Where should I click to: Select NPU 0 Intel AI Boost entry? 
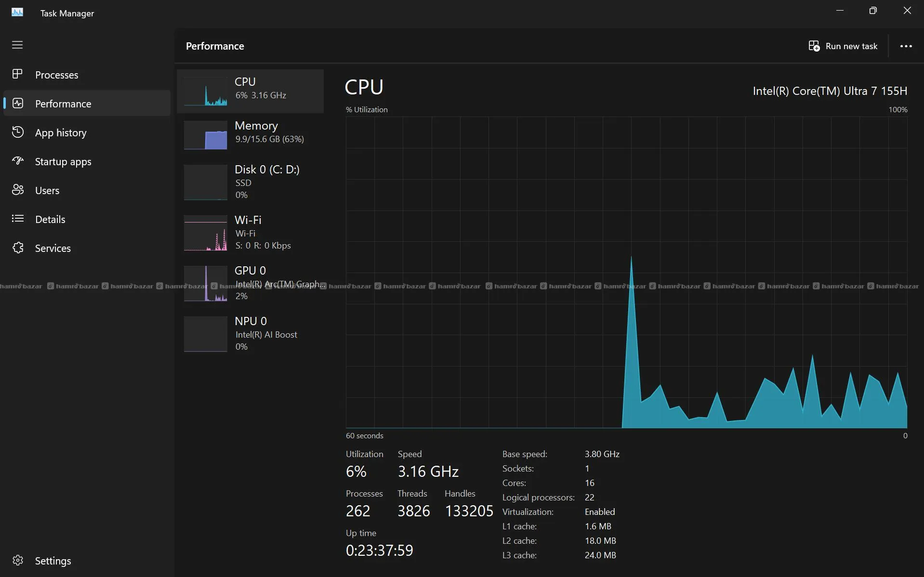[251, 334]
